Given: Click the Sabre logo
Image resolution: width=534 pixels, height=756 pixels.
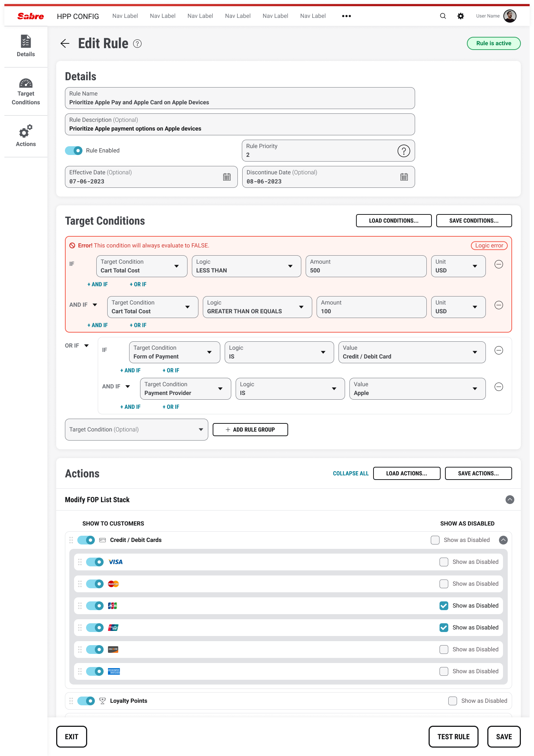Looking at the screenshot, I should click(x=31, y=16).
